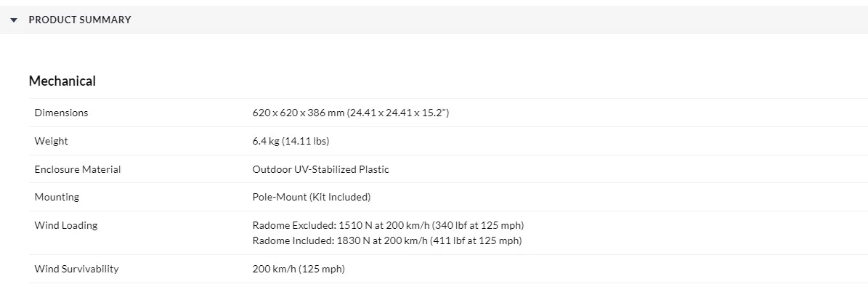Click 411 lbf at 125 mph text
Viewport: 868px width, 308px height.
(476, 240)
